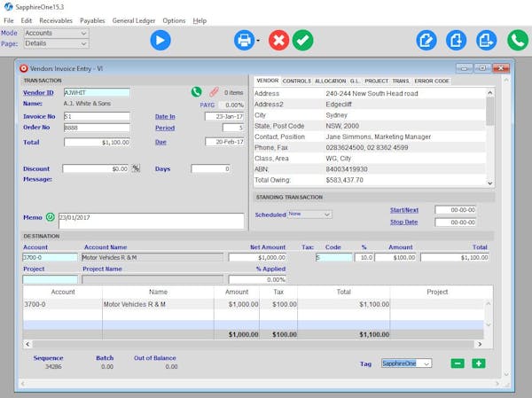
Task: Click the Due link
Action: coord(160,142)
